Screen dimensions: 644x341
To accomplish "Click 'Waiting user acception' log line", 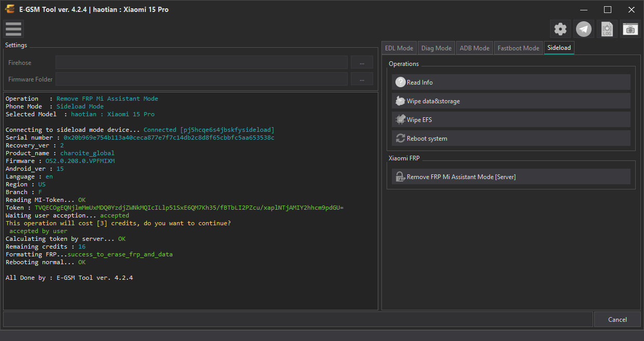I will click(67, 215).
